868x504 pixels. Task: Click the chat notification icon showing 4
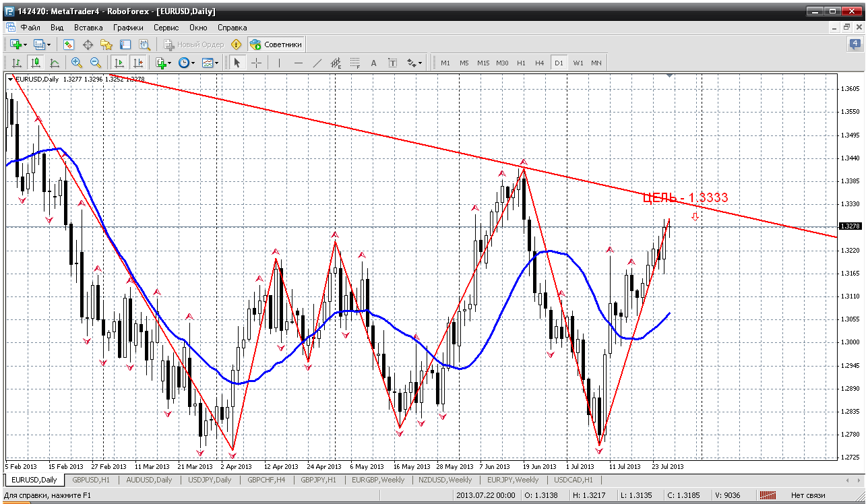pos(855,44)
